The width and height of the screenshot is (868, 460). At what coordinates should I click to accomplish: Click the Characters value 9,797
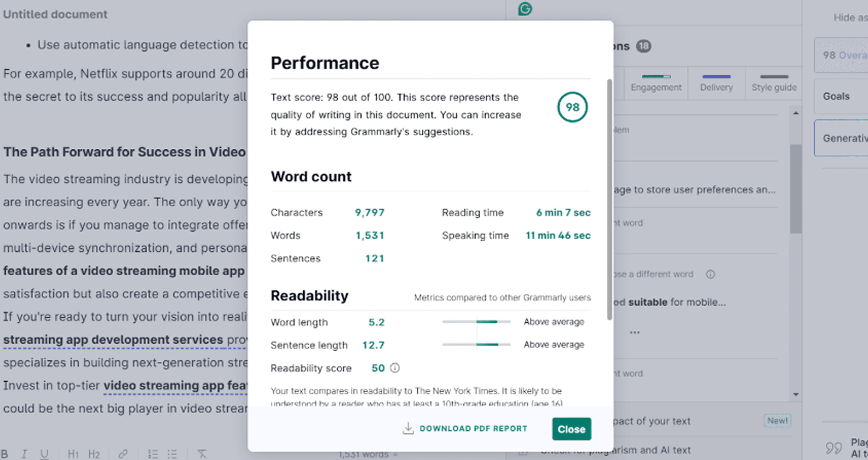[369, 212]
